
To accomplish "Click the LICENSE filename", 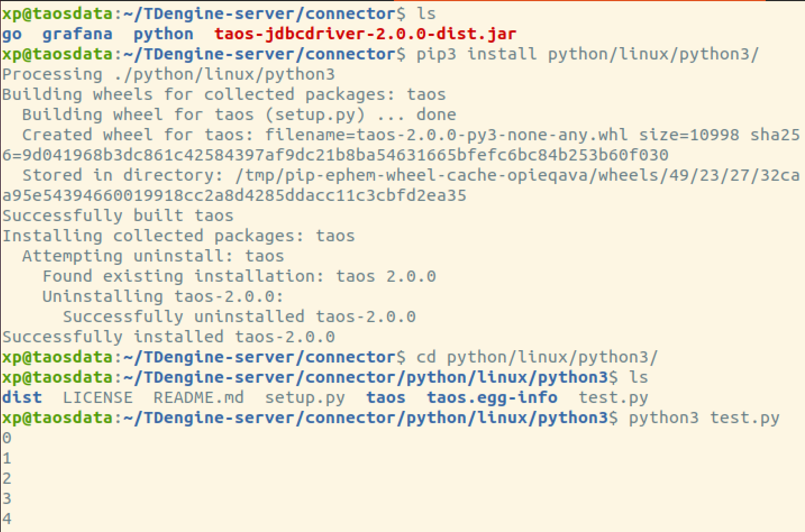I will (97, 397).
